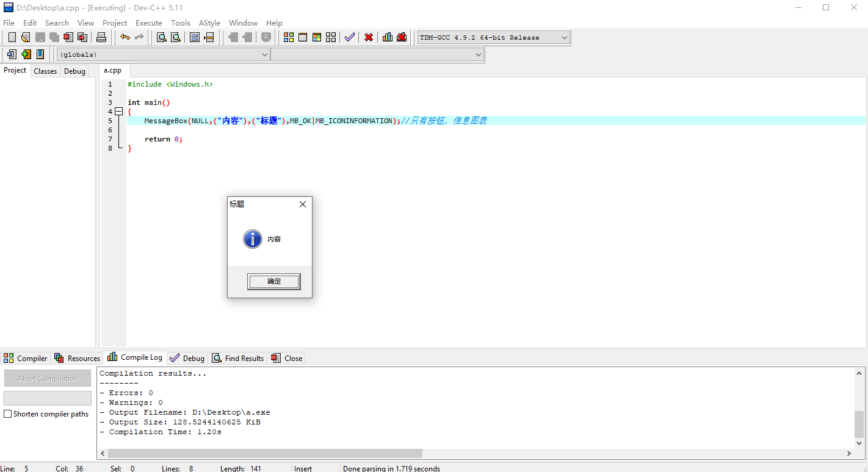Open the Edit menu

click(x=30, y=23)
